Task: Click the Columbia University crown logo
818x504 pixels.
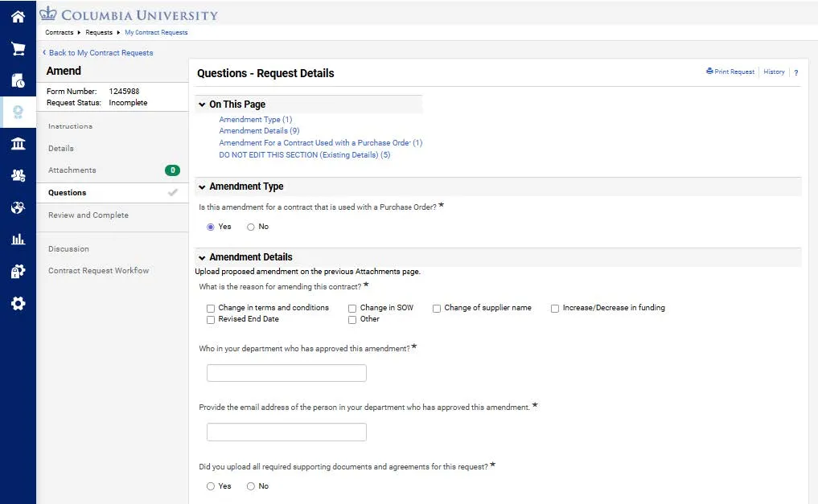Action: [x=48, y=14]
